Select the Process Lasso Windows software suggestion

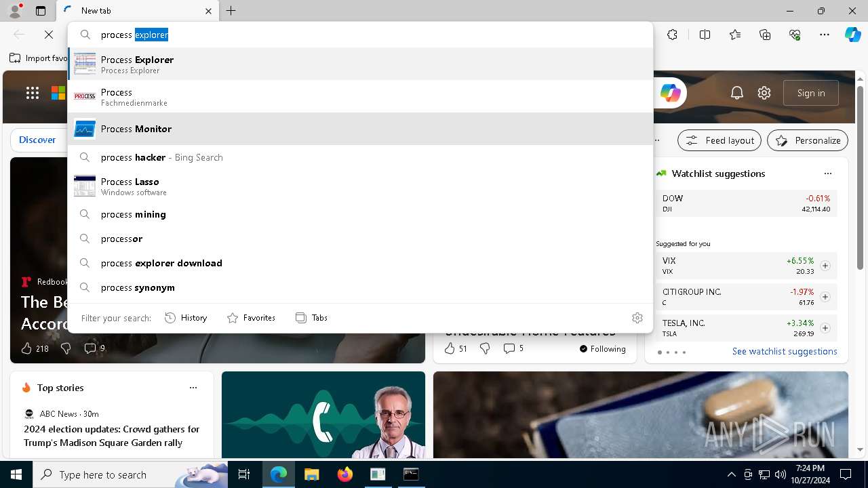click(360, 186)
